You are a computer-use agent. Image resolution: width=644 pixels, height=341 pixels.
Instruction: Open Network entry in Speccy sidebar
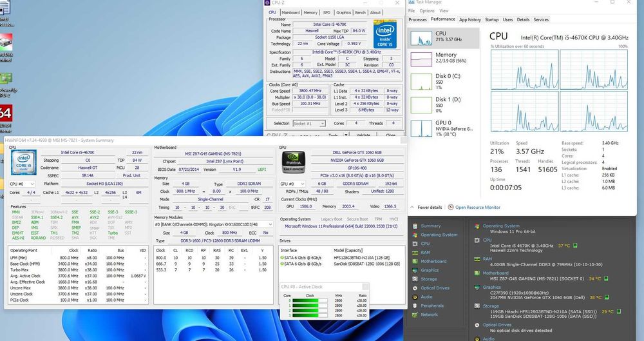point(429,315)
